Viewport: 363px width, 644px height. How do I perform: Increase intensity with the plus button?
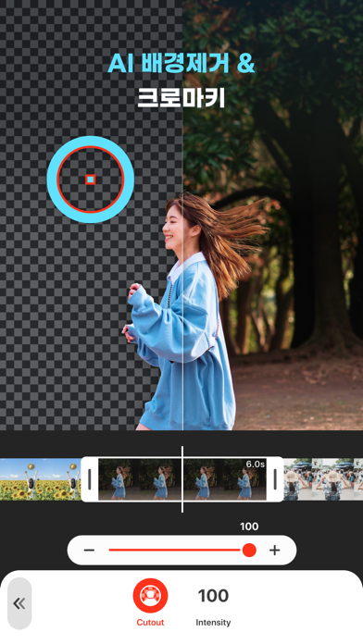[x=275, y=550]
